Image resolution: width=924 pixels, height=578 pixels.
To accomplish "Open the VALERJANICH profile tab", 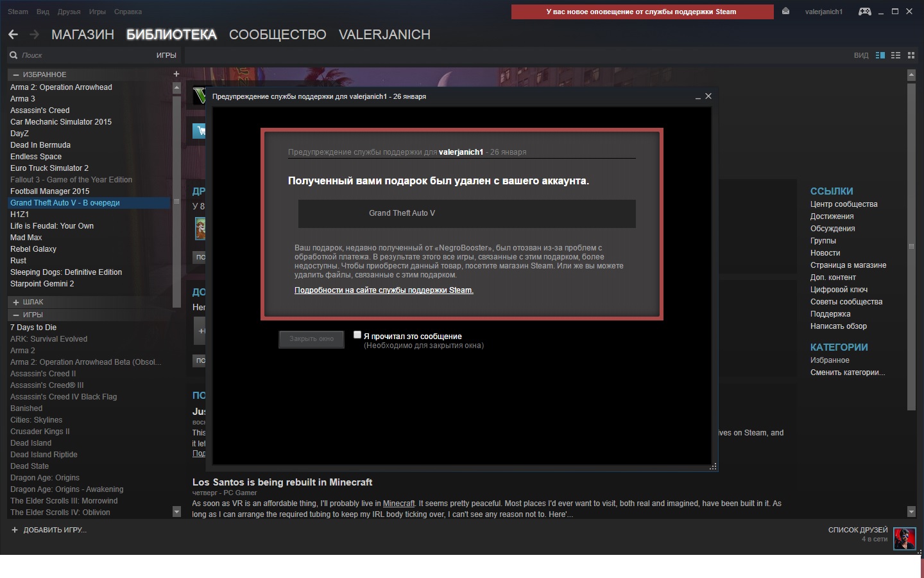I will (x=384, y=35).
